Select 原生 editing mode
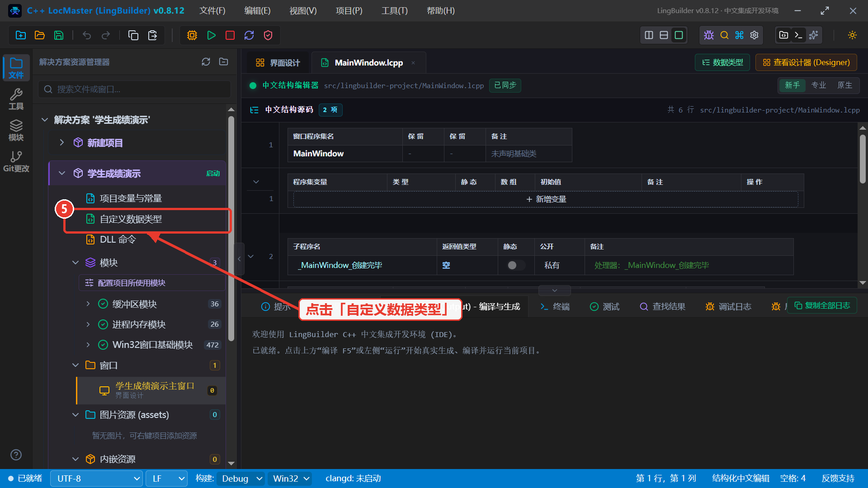Image resolution: width=868 pixels, height=488 pixels. point(844,85)
